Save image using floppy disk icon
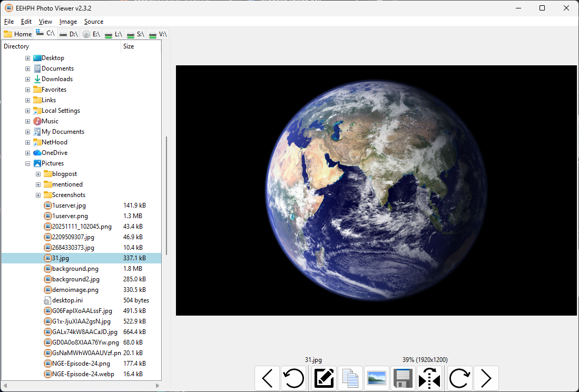 pyautogui.click(x=403, y=378)
